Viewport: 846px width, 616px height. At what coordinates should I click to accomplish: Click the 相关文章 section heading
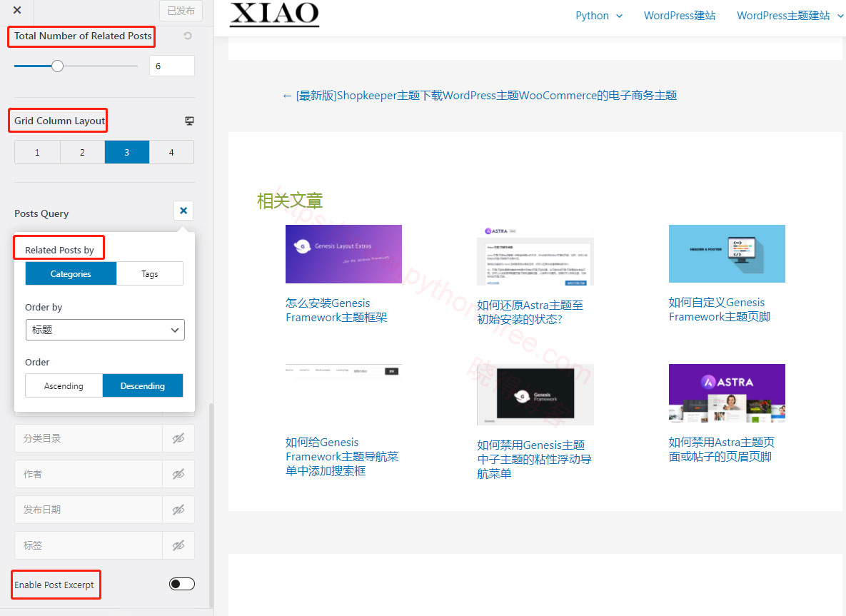coord(290,201)
